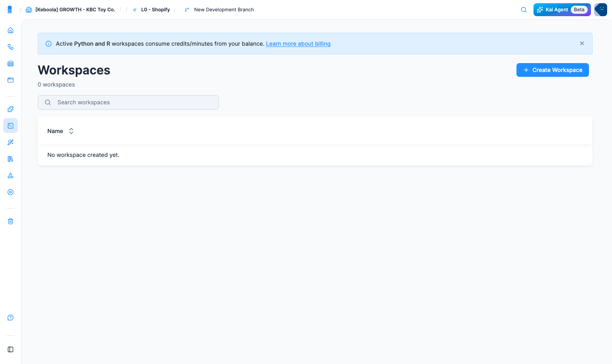Open the Help question mark icon
The height and width of the screenshot is (364, 612).
(11, 317)
